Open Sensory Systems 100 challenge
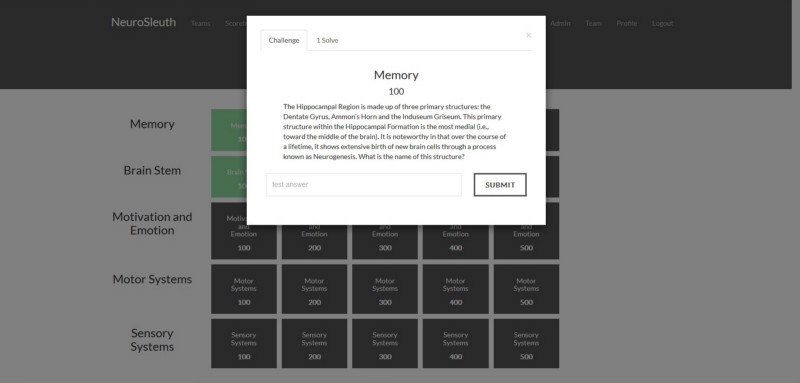This screenshot has height=383, width=800. pos(244,343)
